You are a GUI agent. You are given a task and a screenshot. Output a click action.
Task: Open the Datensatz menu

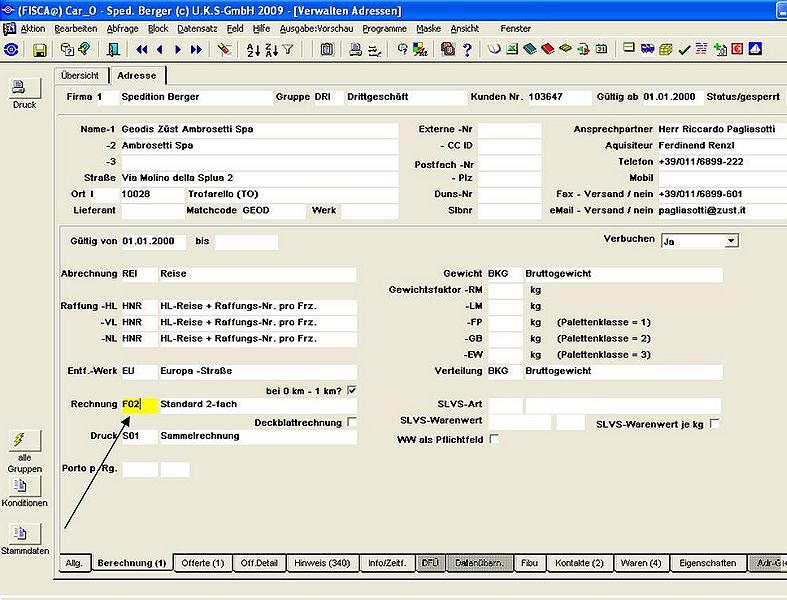[x=197, y=29]
